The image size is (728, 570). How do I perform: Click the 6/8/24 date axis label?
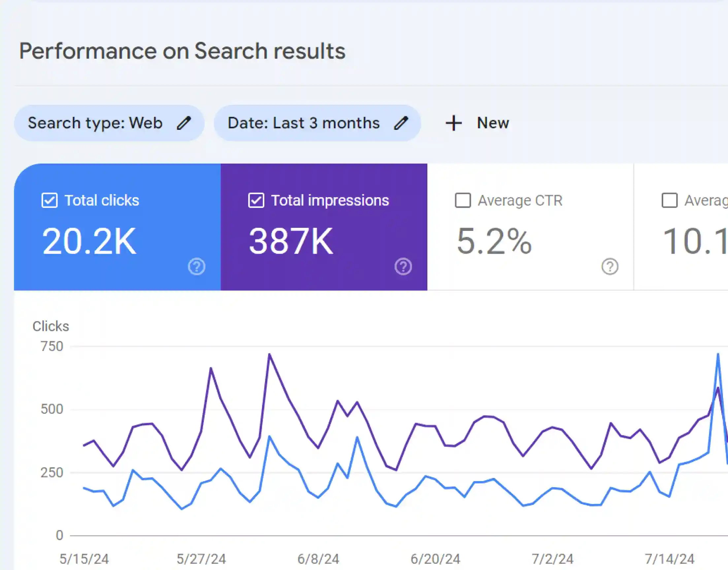[318, 559]
